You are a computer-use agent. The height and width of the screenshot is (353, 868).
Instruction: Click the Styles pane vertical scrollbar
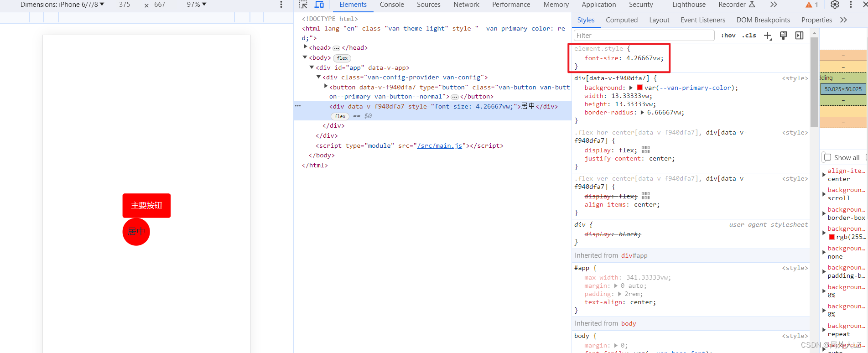click(x=814, y=82)
